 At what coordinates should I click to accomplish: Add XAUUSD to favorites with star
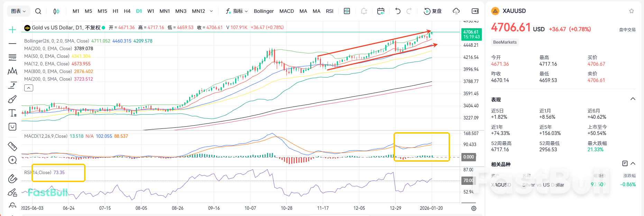pos(632,11)
